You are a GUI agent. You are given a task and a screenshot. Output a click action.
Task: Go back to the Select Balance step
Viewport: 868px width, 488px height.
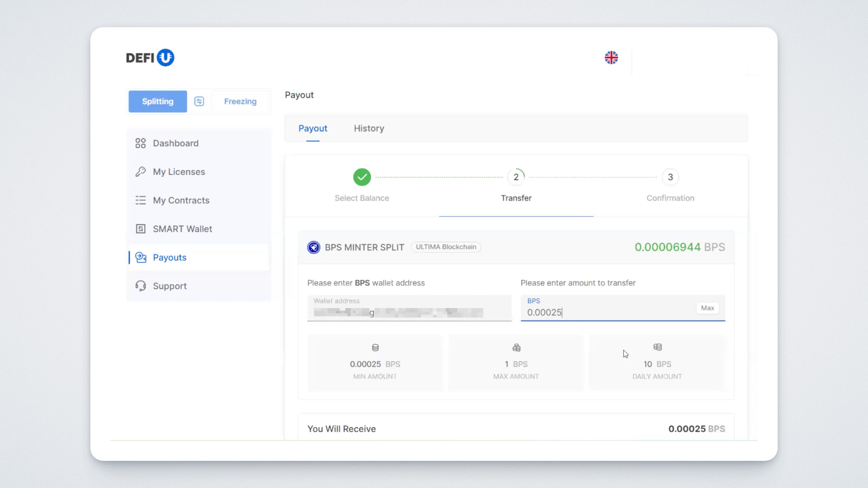click(362, 177)
